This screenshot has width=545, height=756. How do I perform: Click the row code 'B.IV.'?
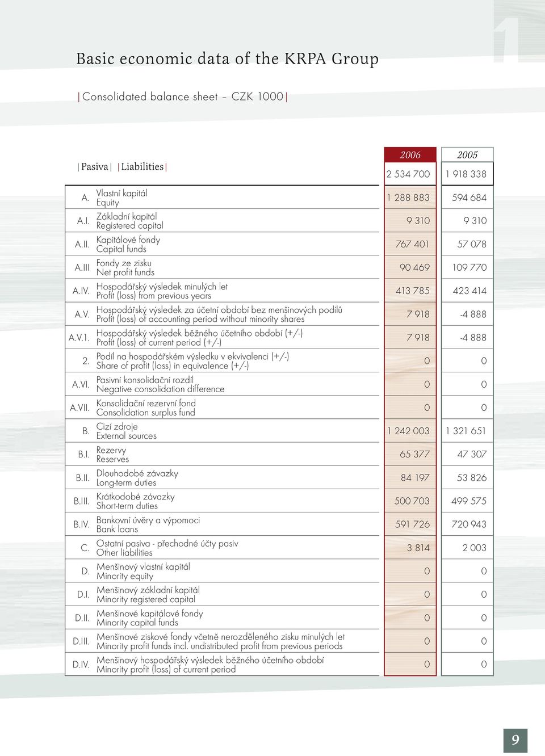(82, 524)
